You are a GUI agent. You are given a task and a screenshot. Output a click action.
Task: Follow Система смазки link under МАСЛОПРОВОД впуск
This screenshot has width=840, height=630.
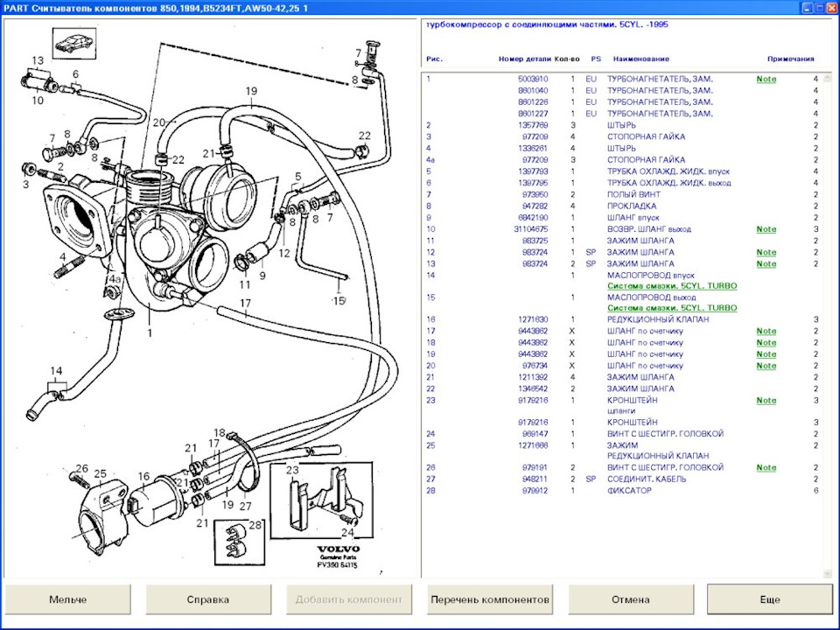click(672, 286)
